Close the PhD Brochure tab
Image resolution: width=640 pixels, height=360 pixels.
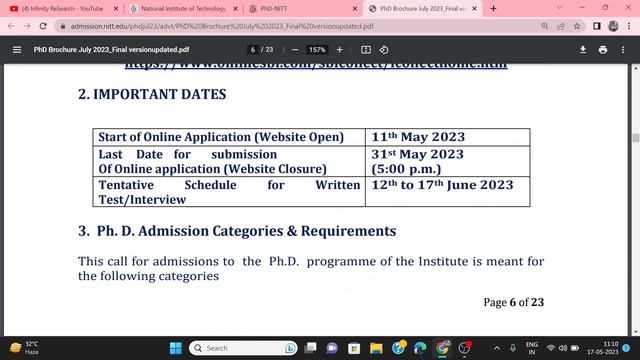tap(474, 8)
